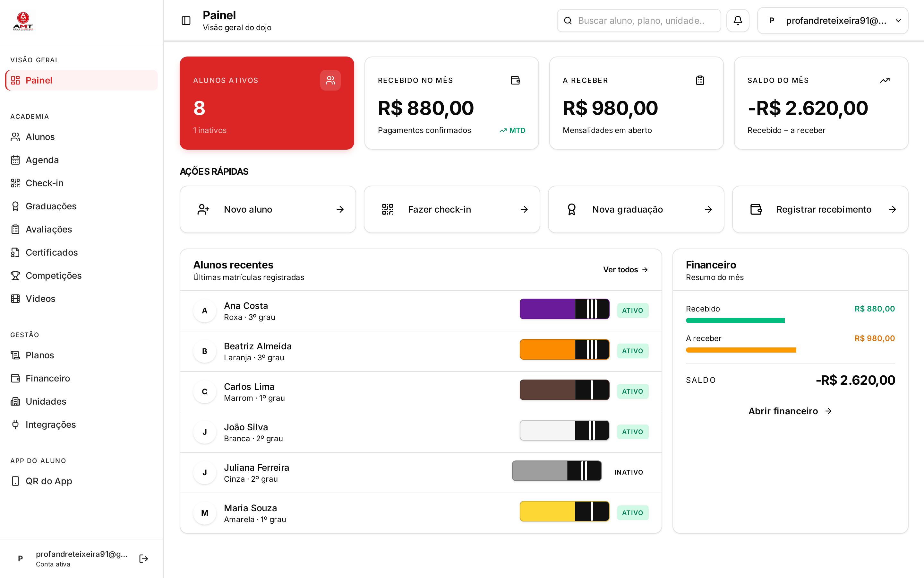
Task: Expand the profandreteixeira91 account dropdown
Action: (x=832, y=21)
